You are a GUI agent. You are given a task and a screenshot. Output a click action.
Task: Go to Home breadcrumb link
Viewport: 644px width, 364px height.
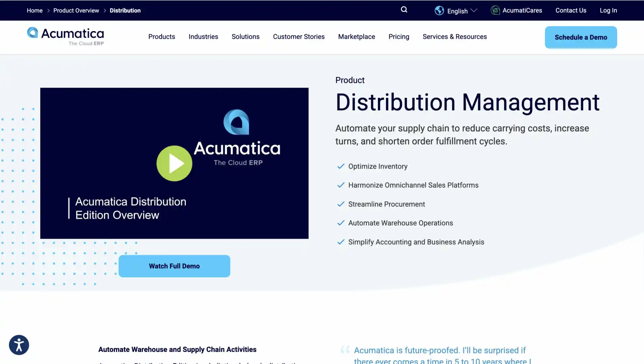(35, 10)
